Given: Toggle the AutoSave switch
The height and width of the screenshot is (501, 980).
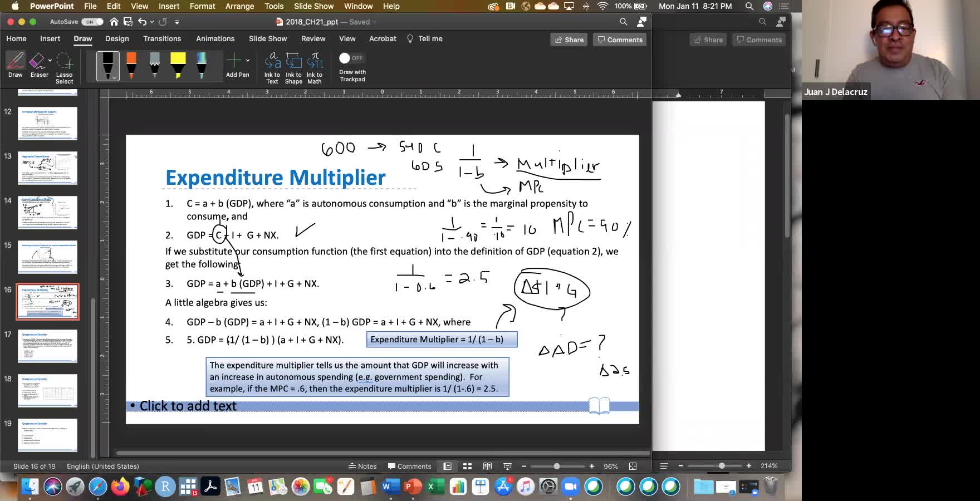Looking at the screenshot, I should [92, 22].
